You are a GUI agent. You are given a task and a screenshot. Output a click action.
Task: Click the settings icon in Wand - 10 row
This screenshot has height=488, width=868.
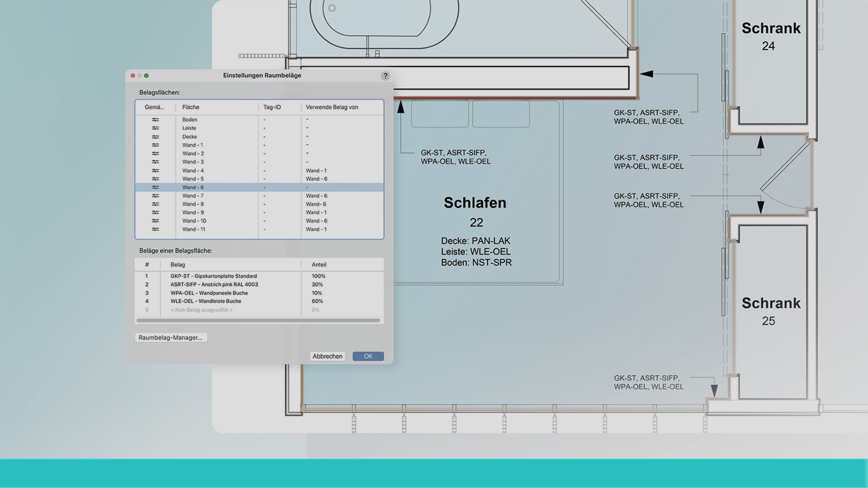click(156, 221)
